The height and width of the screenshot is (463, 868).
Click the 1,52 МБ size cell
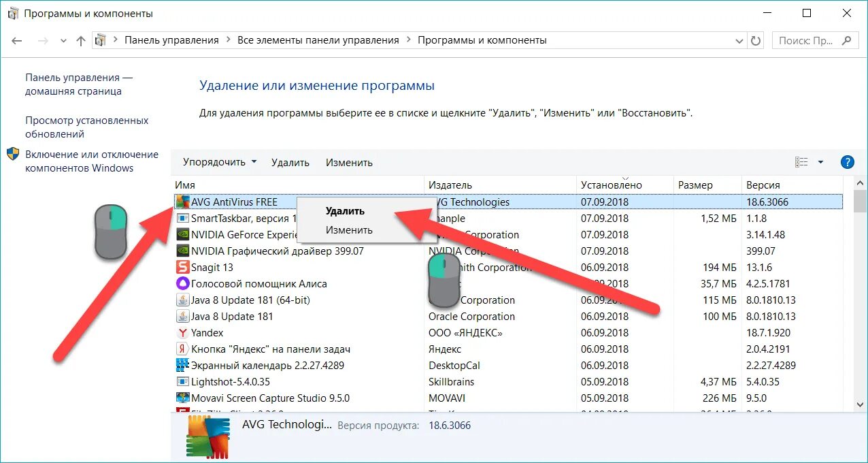719,218
